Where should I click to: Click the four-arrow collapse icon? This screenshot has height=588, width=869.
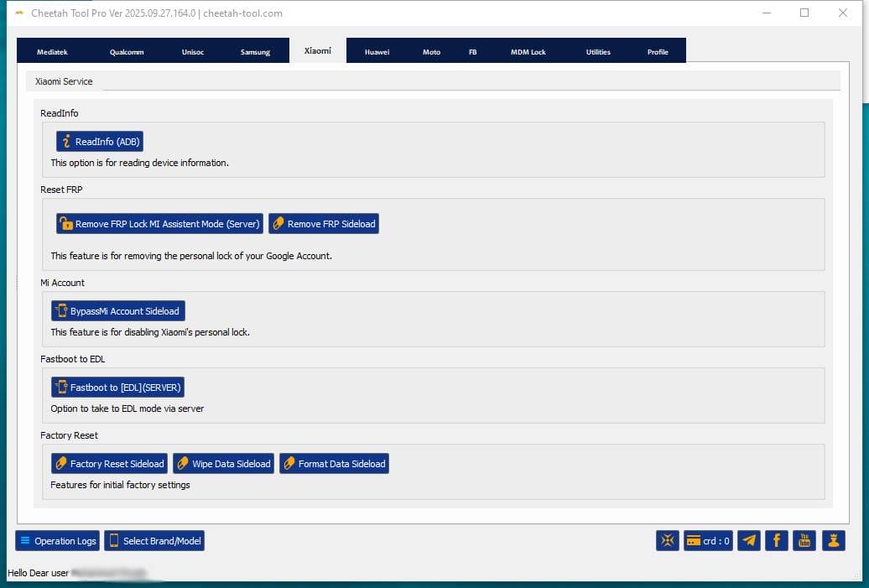point(668,541)
